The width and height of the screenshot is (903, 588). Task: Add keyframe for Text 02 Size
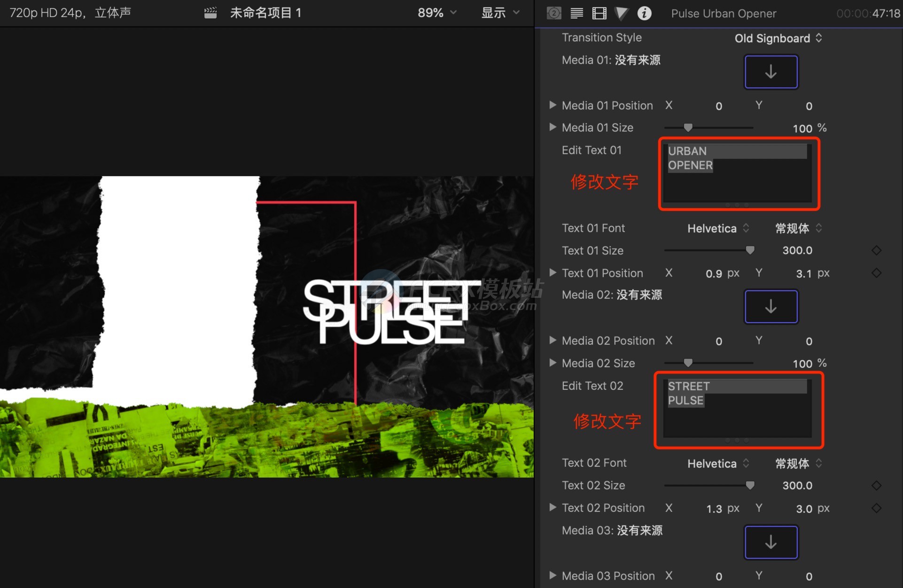(x=876, y=486)
